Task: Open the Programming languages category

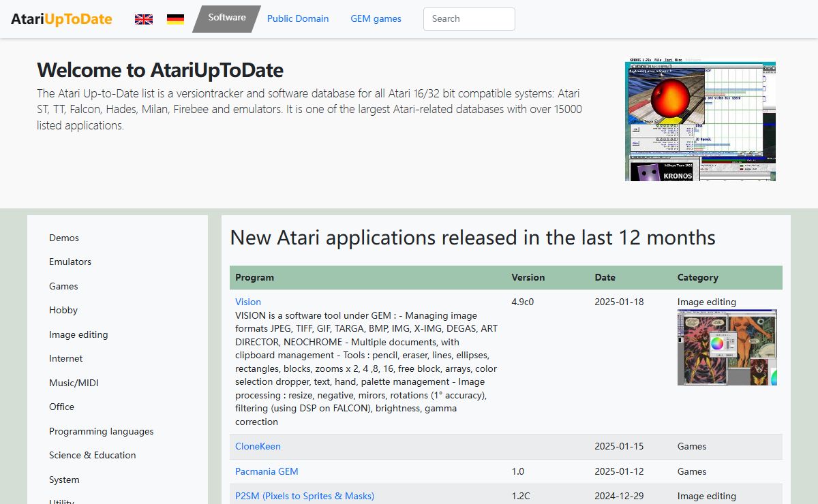Action: (x=101, y=431)
